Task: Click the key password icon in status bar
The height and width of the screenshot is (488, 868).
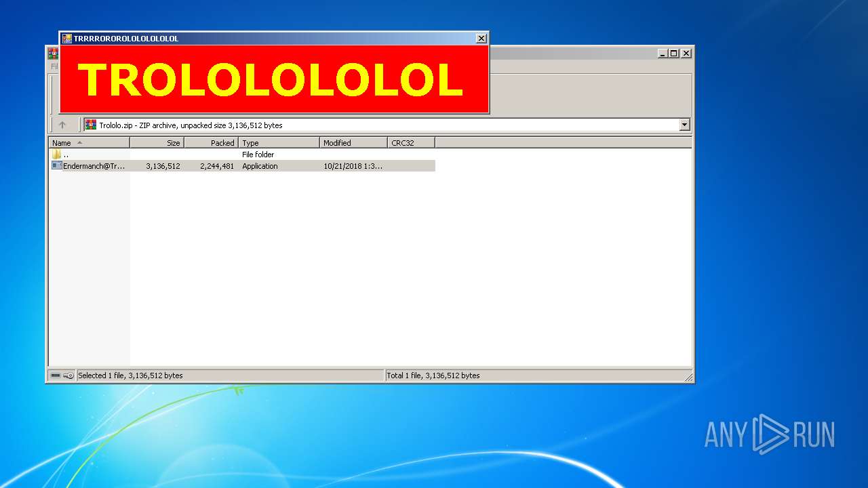Action: pyautogui.click(x=68, y=375)
